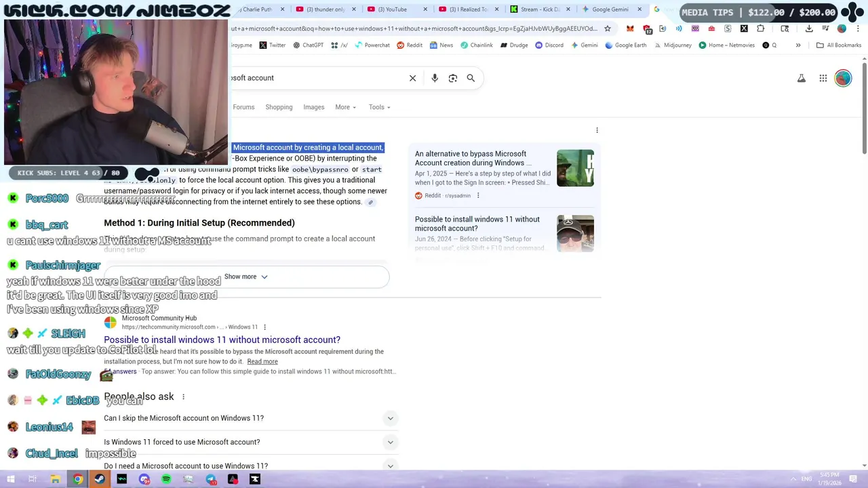Open more options for Microsoft Community Hub result
The image size is (868, 488).
(264, 327)
